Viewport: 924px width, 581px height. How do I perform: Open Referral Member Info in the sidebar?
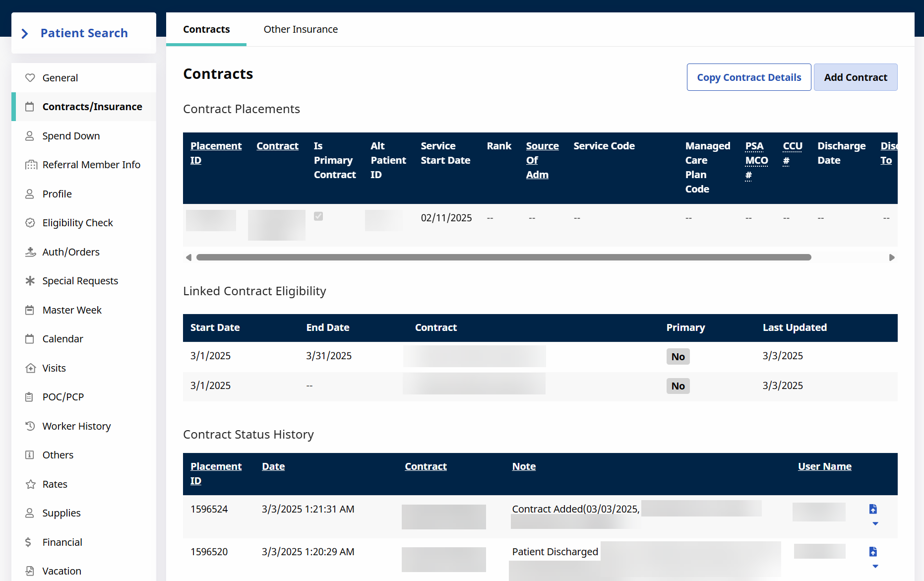(84, 165)
